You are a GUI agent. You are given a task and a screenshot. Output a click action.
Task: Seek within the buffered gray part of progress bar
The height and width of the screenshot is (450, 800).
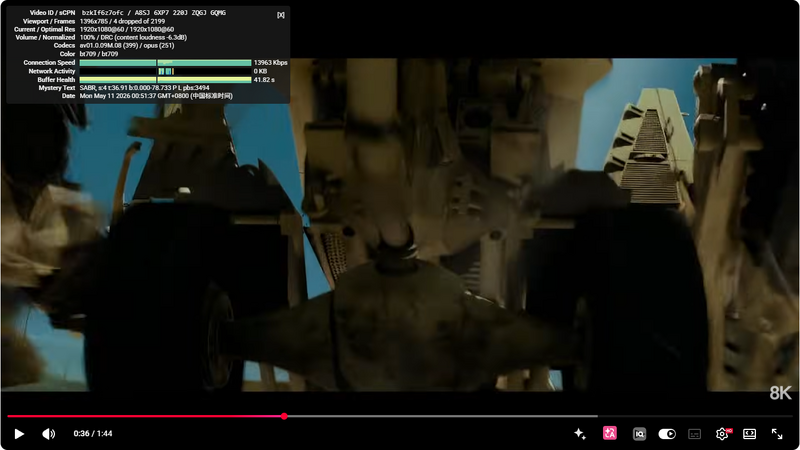(x=441, y=416)
